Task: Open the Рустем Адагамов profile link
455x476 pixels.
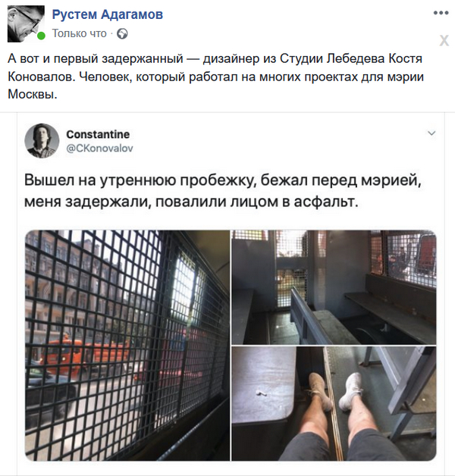Action: [x=108, y=14]
